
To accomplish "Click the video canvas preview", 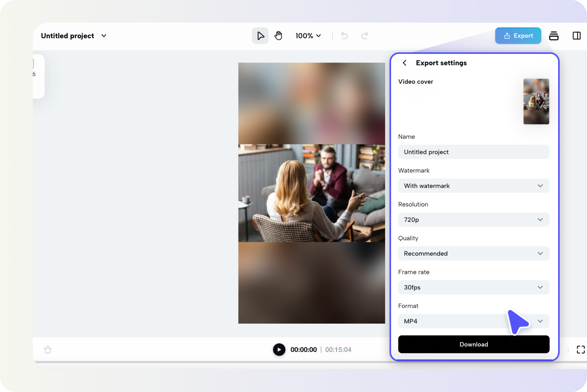I will click(x=311, y=193).
